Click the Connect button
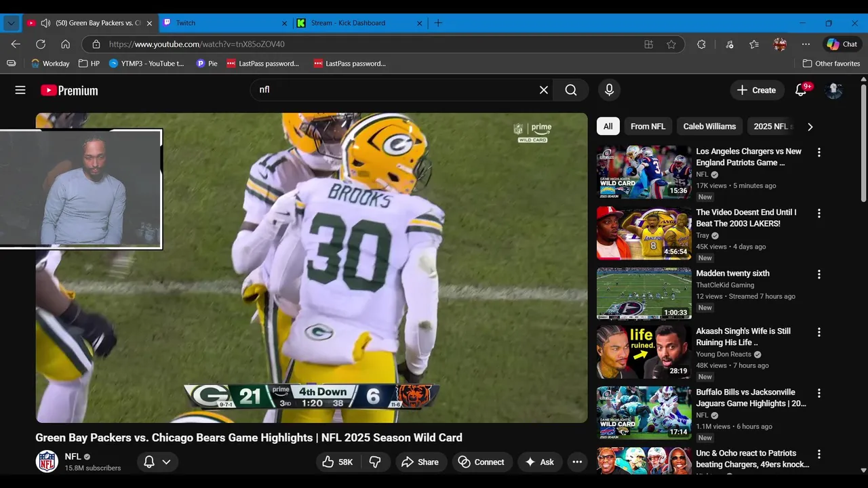The width and height of the screenshot is (868, 488). pyautogui.click(x=482, y=462)
